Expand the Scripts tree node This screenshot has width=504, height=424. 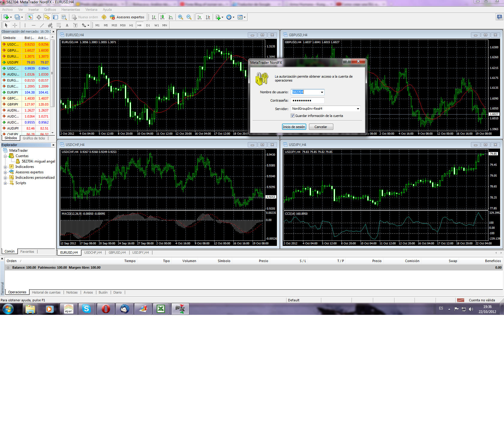(x=5, y=183)
